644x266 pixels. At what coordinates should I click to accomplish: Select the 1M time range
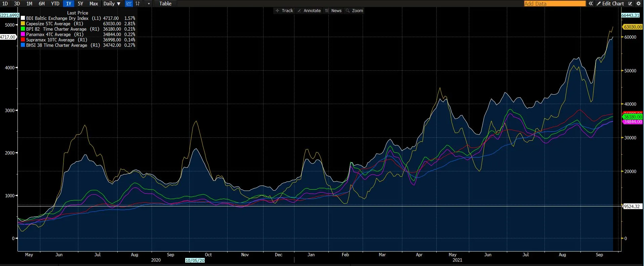tap(29, 3)
